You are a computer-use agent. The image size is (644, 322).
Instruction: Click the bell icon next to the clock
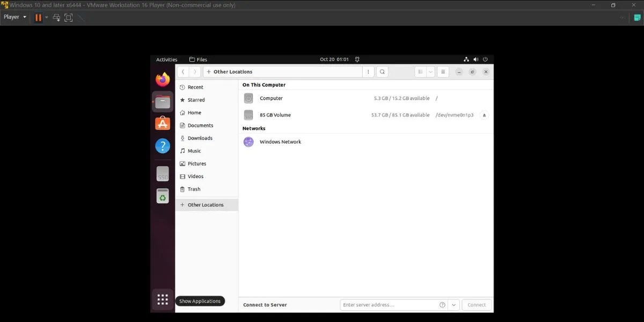point(357,59)
